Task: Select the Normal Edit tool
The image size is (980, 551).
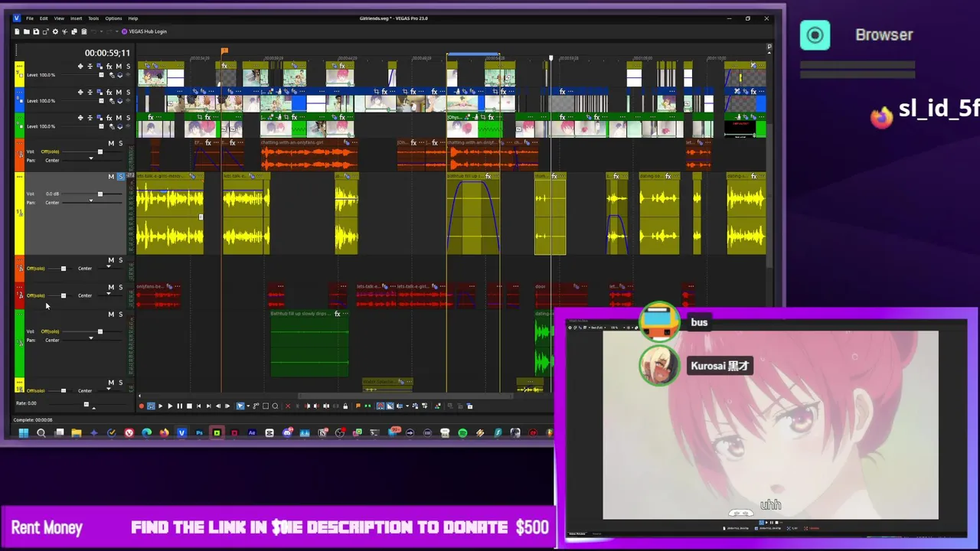Action: point(240,406)
